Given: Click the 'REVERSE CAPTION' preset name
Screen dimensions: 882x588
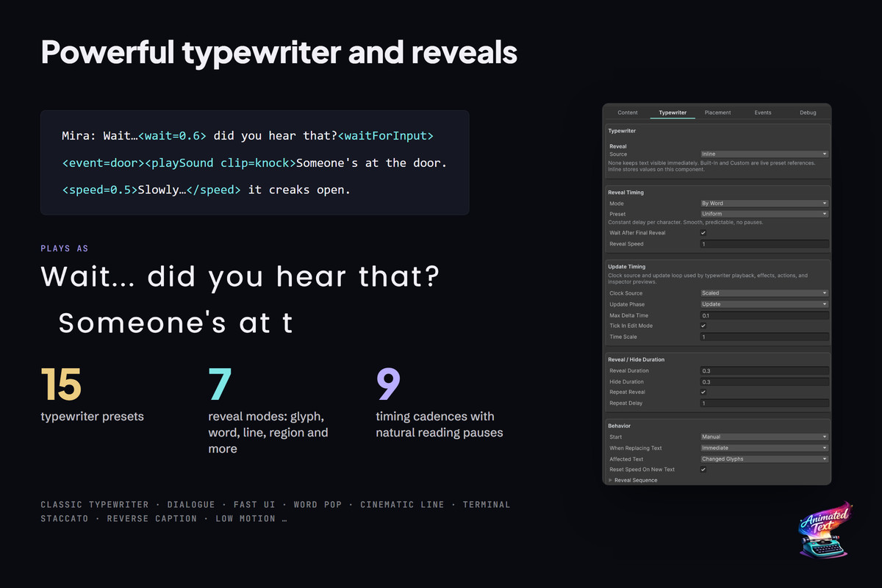Looking at the screenshot, I should [152, 519].
